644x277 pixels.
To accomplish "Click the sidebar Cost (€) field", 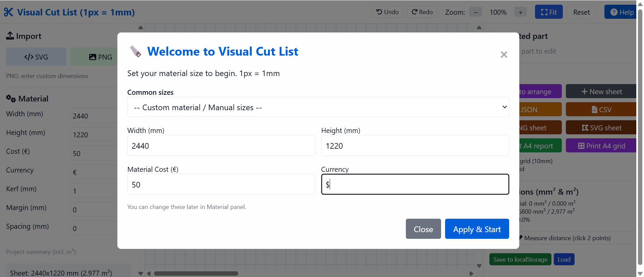I will tap(94, 153).
